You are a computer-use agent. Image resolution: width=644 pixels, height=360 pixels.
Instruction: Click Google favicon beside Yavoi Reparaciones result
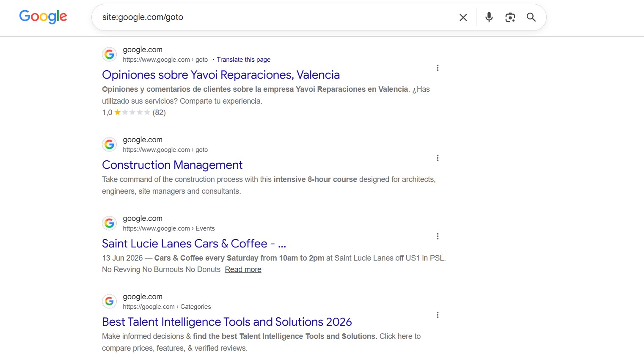point(110,55)
